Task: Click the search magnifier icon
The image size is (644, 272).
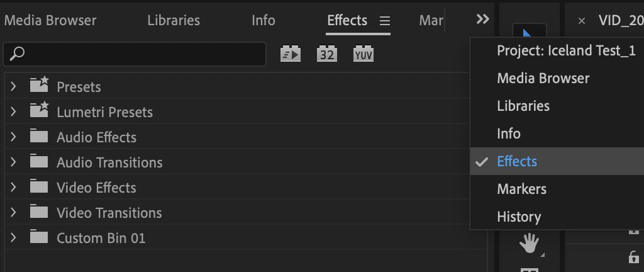Action: pyautogui.click(x=17, y=54)
